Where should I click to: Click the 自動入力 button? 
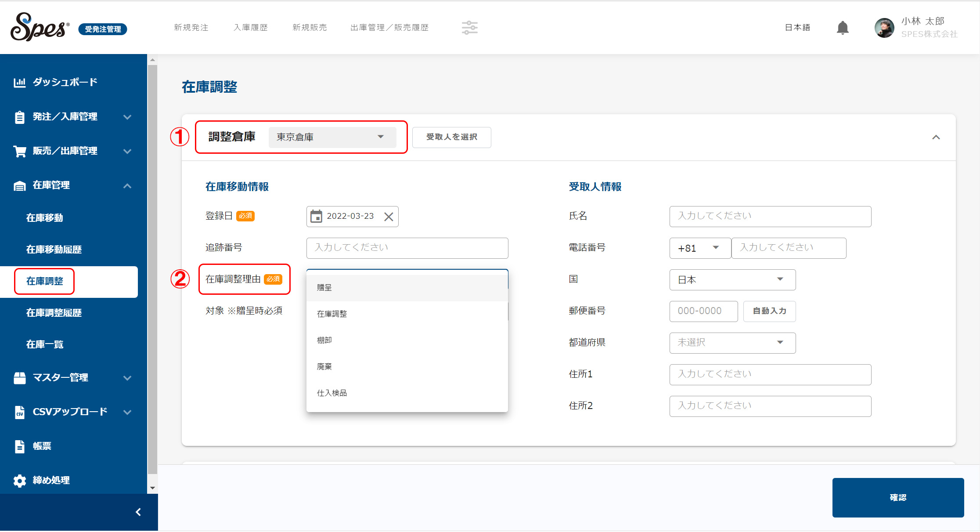(769, 311)
